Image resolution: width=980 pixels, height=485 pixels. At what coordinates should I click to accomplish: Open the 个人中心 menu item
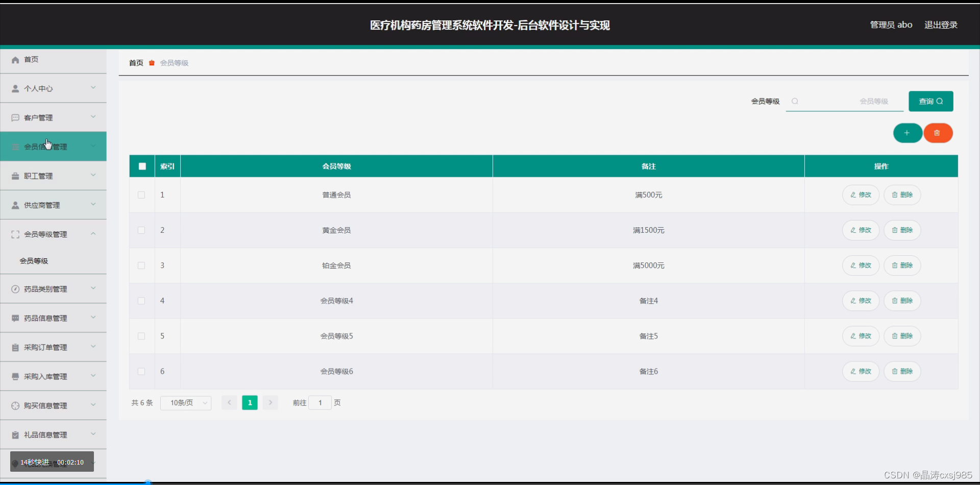[x=53, y=89]
